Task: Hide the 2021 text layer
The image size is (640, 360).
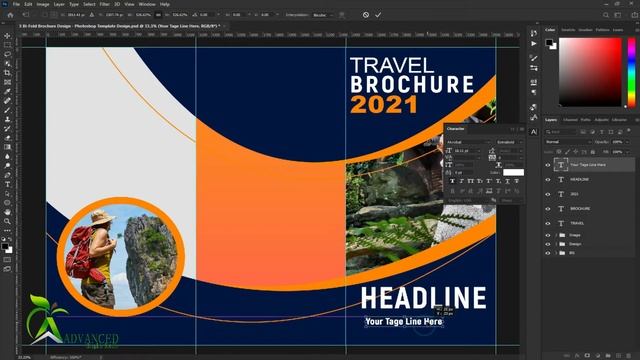Action: pos(548,194)
